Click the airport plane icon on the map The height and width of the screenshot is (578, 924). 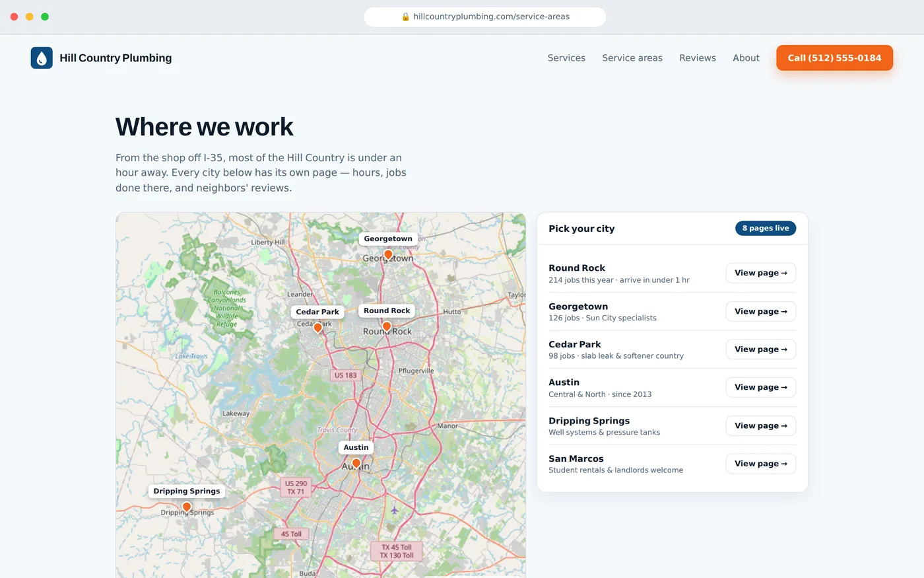[x=394, y=510]
